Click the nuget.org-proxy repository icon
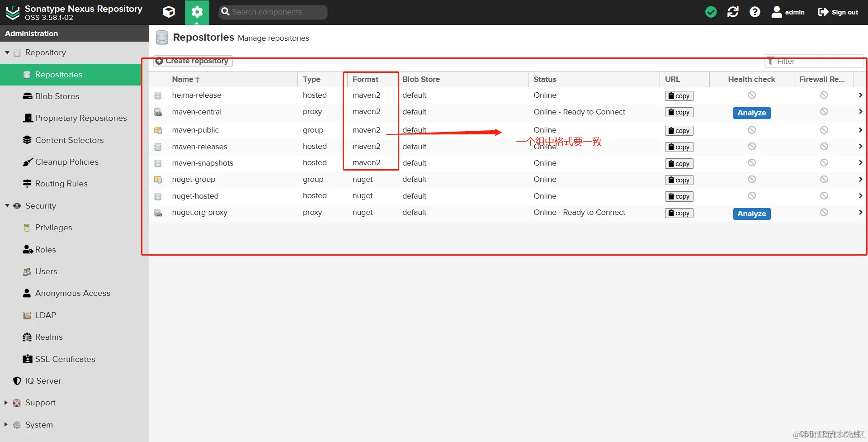This screenshot has height=442, width=868. [158, 213]
